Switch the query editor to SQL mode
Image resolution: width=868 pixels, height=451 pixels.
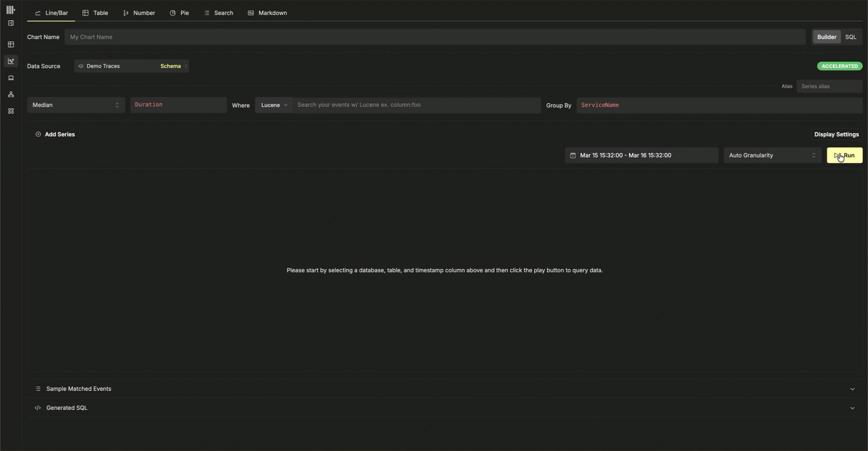[x=851, y=37]
